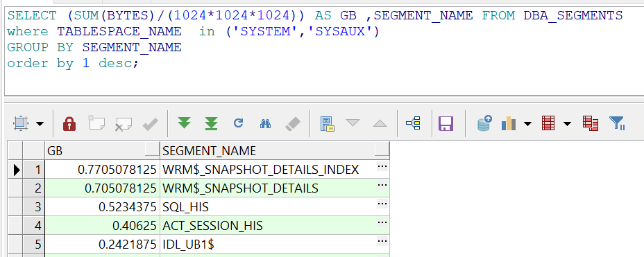Open the dropdown arrow beside red grid icon
Screen dimensions: 644x257
pos(567,123)
